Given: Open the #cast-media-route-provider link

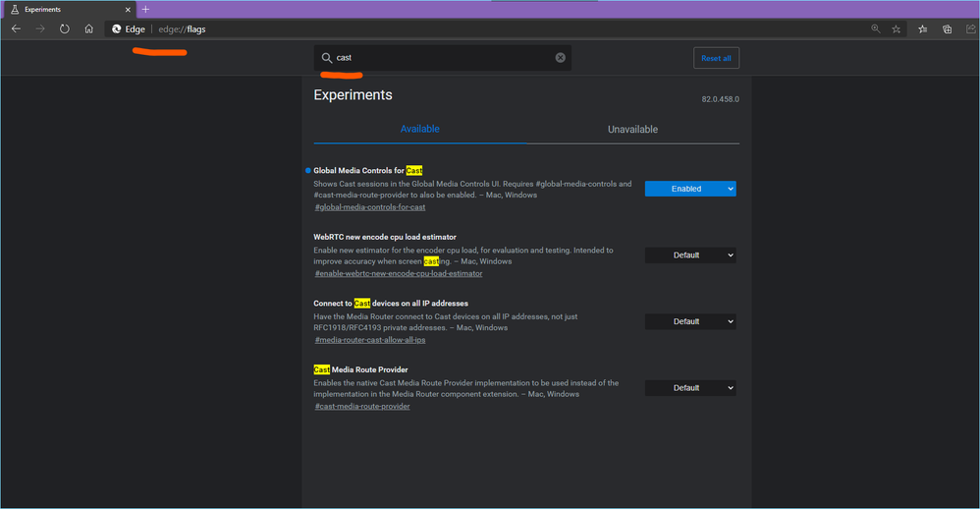Looking at the screenshot, I should point(362,406).
